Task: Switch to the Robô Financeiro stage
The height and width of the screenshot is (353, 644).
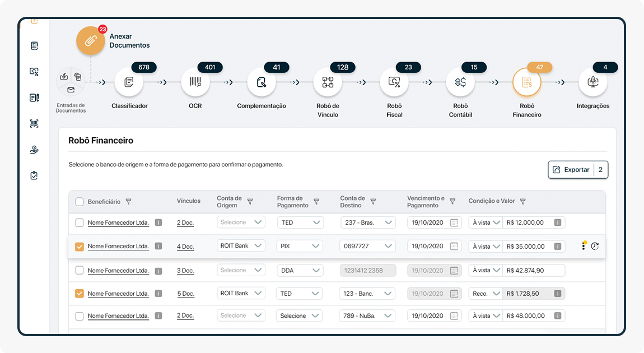Action: coord(526,82)
